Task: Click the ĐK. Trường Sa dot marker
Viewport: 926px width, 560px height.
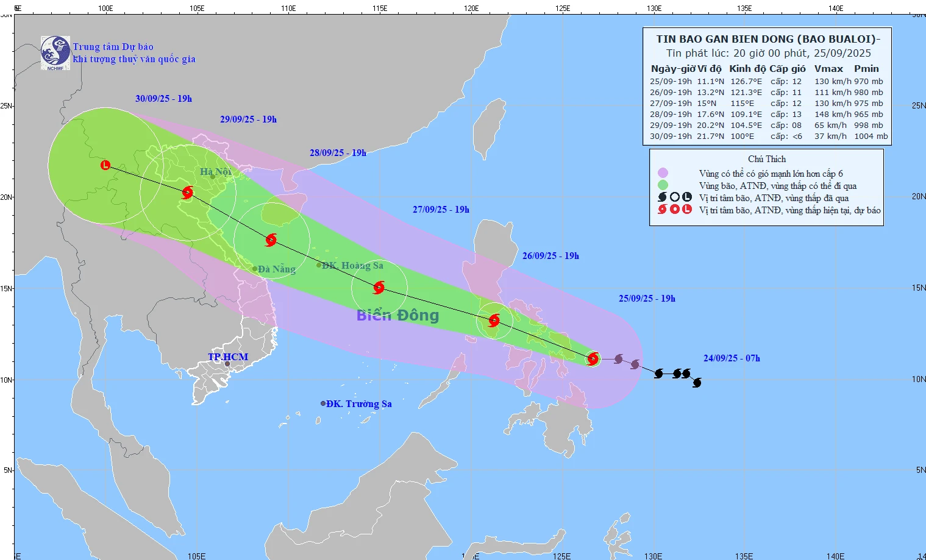Action: coord(323,403)
